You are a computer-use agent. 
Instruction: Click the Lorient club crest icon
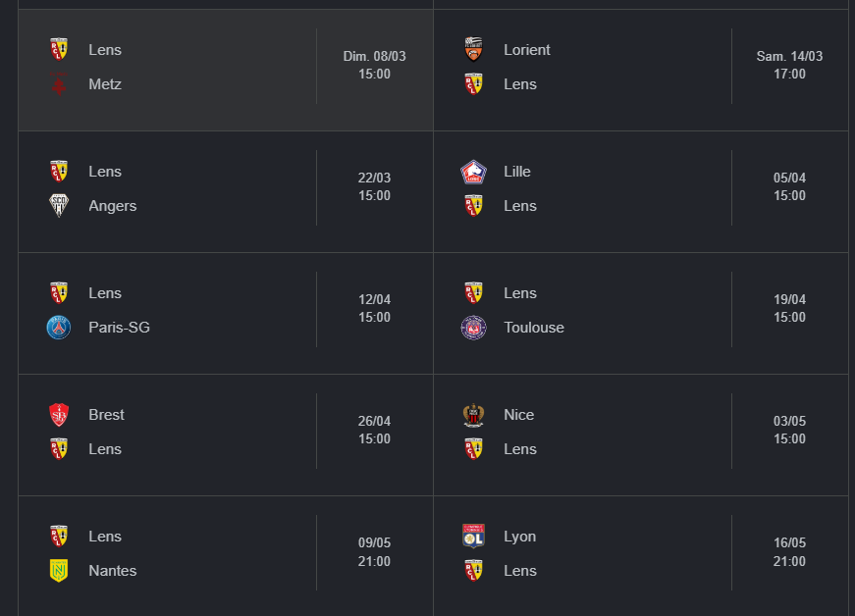tap(473, 50)
